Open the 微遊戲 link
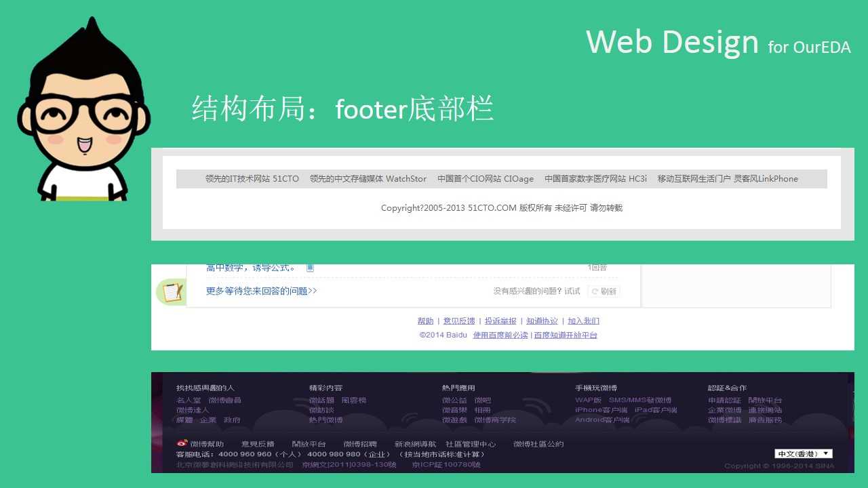This screenshot has width=868, height=488. coord(454,420)
